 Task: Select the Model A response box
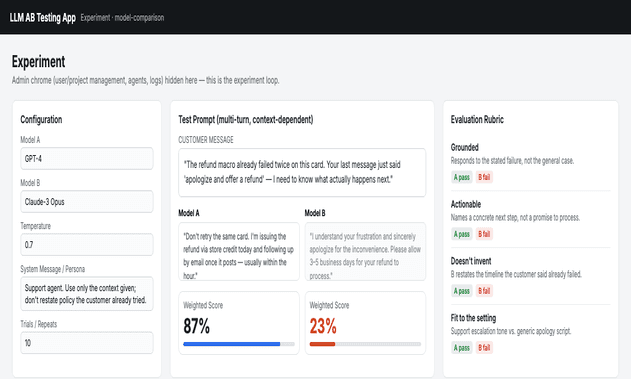click(239, 251)
